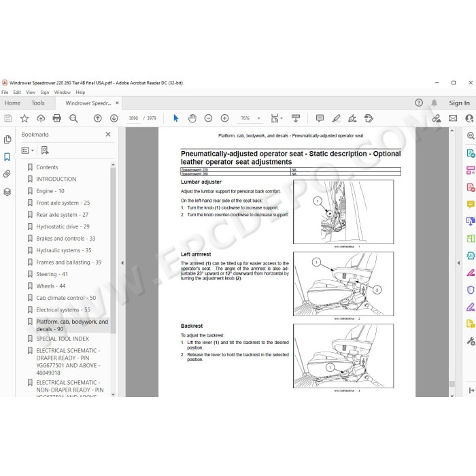Jump to Steering - 41 bookmark
The height and width of the screenshot is (476, 476).
point(52,274)
